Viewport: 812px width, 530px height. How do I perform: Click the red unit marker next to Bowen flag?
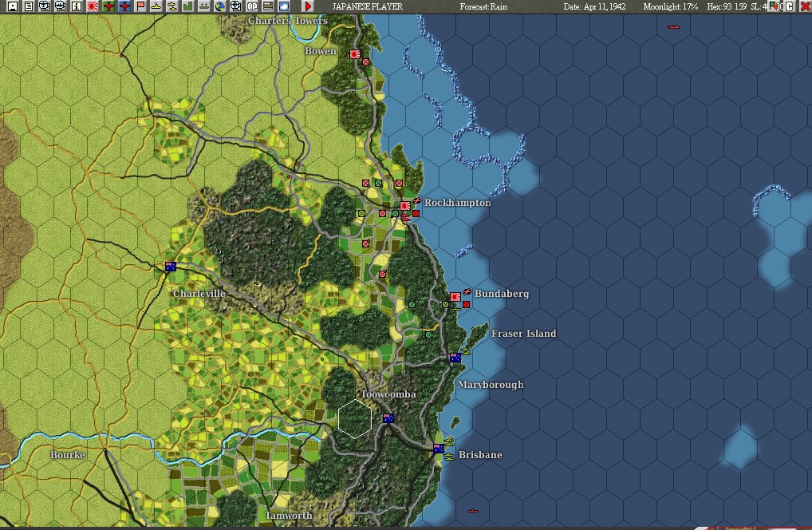(x=365, y=61)
